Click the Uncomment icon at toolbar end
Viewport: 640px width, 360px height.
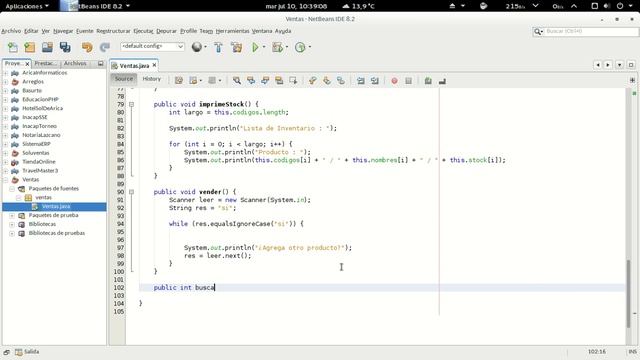coord(442,81)
